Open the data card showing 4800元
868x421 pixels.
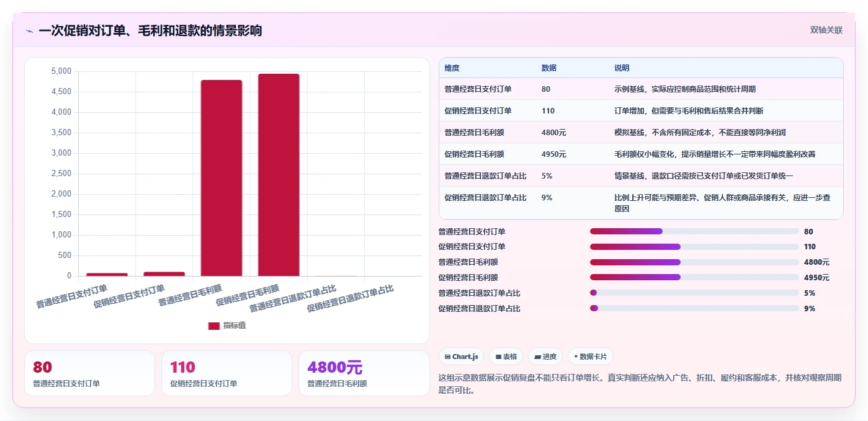pos(364,373)
